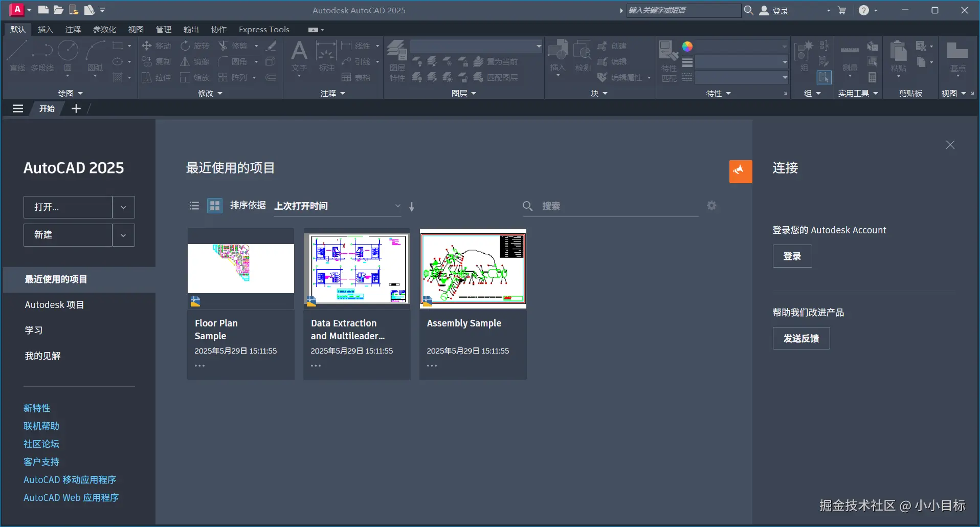
Task: Switch to the 插入 ribbon tab
Action: click(46, 29)
